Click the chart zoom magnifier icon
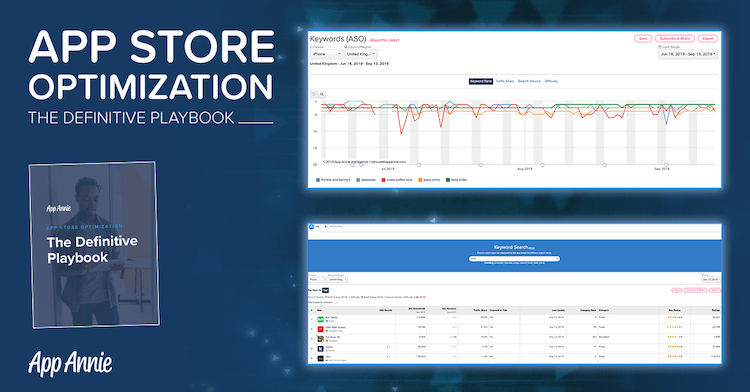This screenshot has width=750, height=392. [x=322, y=94]
